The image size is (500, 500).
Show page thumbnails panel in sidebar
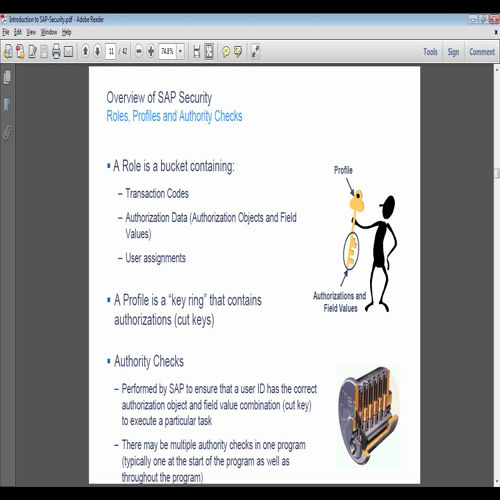click(7, 77)
